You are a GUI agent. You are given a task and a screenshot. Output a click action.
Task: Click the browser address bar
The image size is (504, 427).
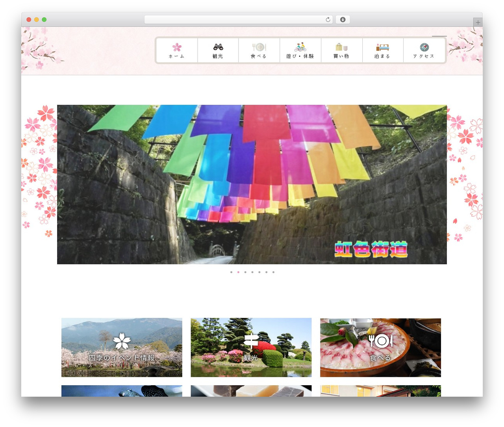coord(239,20)
